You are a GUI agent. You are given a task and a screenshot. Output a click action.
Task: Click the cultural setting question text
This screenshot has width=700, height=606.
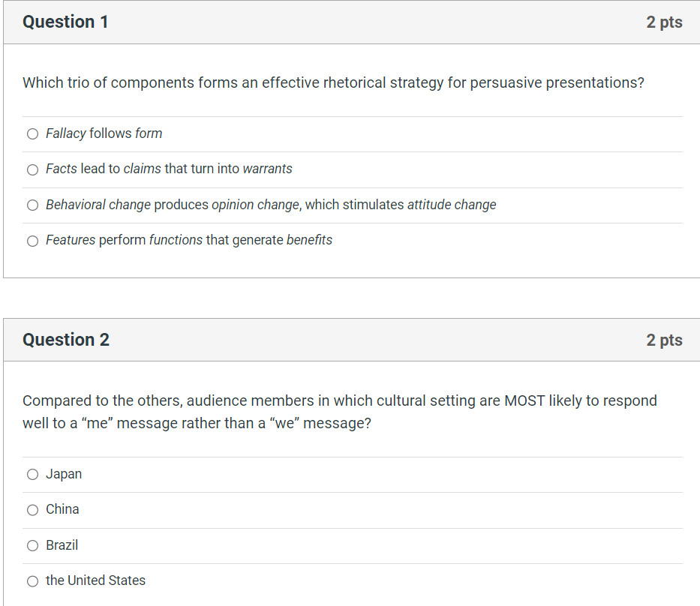[x=340, y=412]
